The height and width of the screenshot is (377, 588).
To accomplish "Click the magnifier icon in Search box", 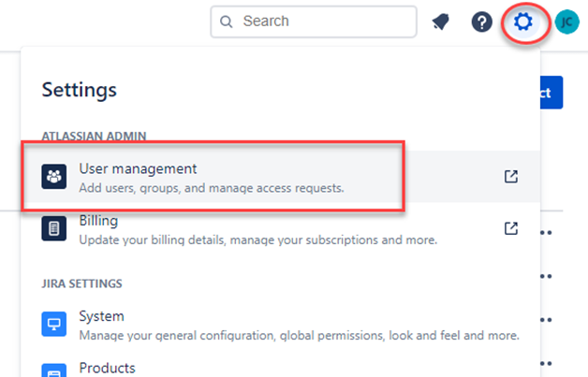I will tap(226, 22).
